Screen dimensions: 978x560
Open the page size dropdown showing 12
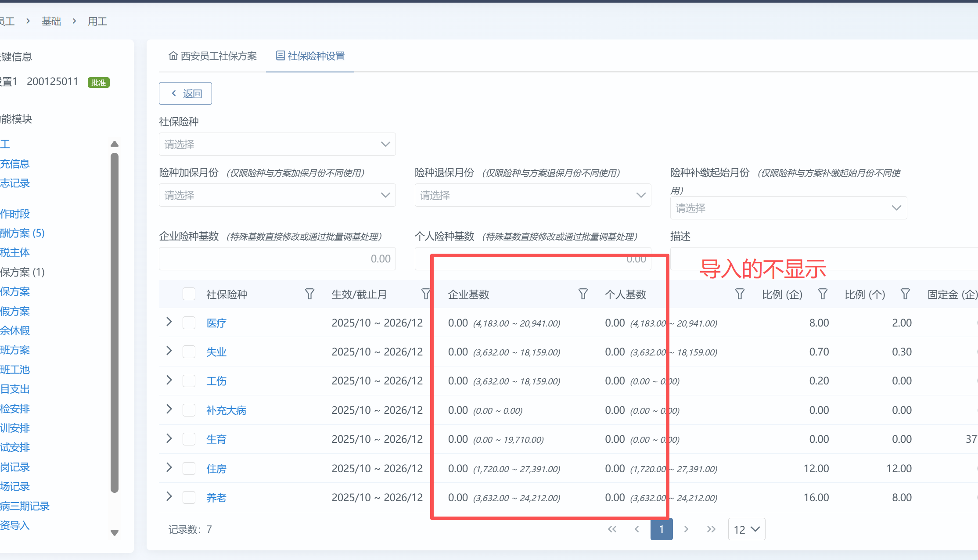746,529
